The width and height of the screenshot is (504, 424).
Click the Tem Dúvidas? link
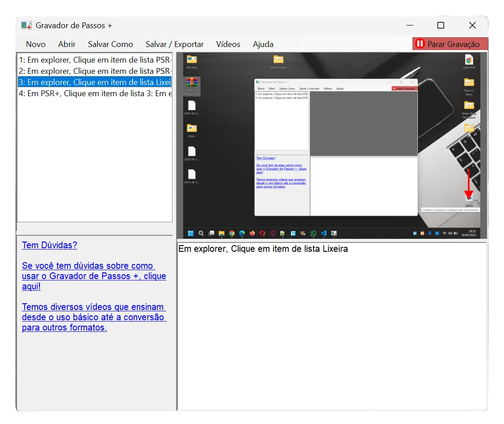pos(50,245)
